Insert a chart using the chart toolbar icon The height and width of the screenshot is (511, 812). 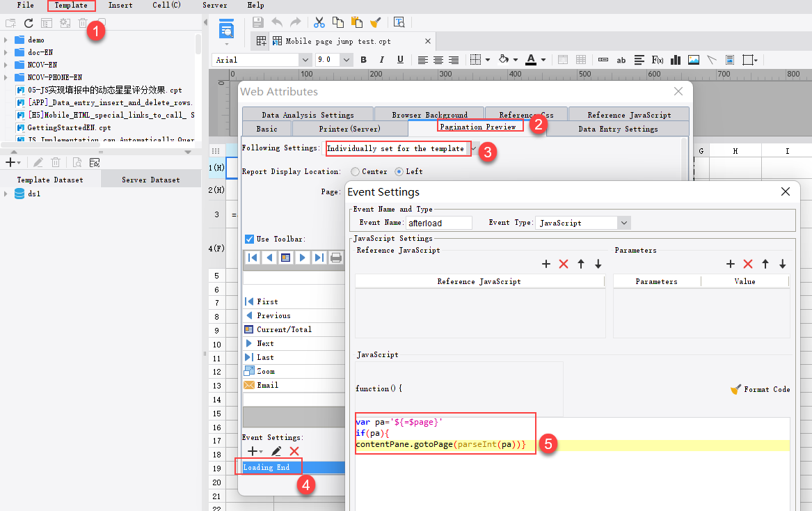click(675, 60)
